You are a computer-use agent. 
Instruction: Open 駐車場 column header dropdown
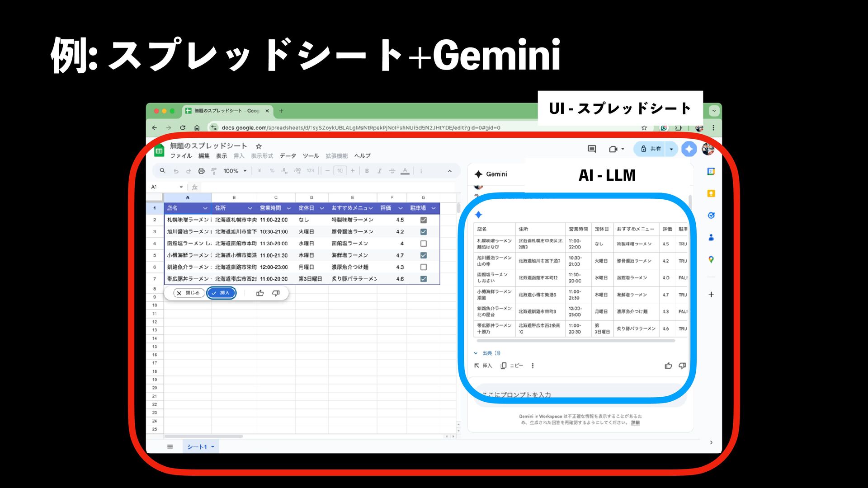coord(434,208)
